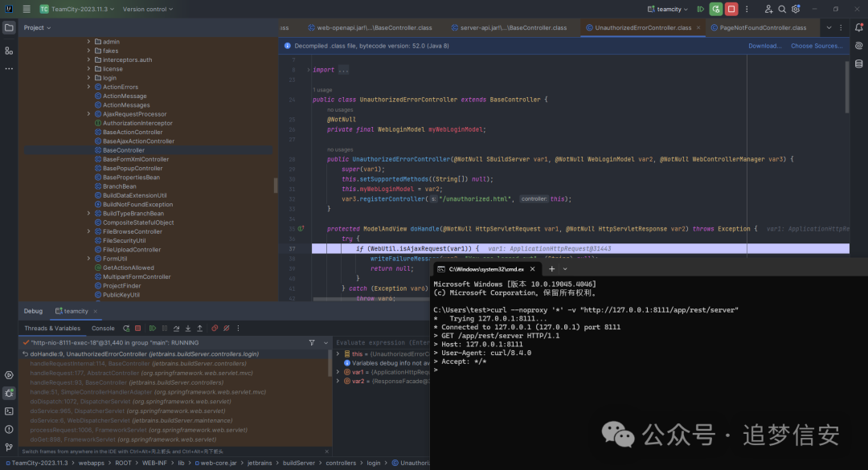This screenshot has width=868, height=470.
Task: Open the Terminal tool window icon
Action: coord(9,411)
